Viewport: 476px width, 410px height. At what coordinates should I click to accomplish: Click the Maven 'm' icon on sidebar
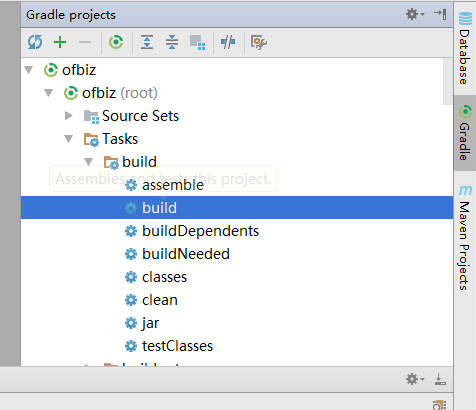click(465, 190)
